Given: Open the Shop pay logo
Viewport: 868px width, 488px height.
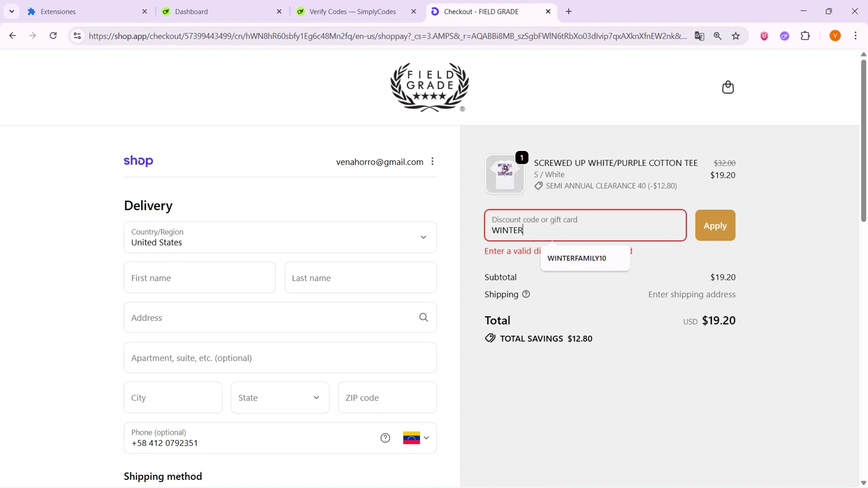Looking at the screenshot, I should tap(138, 161).
